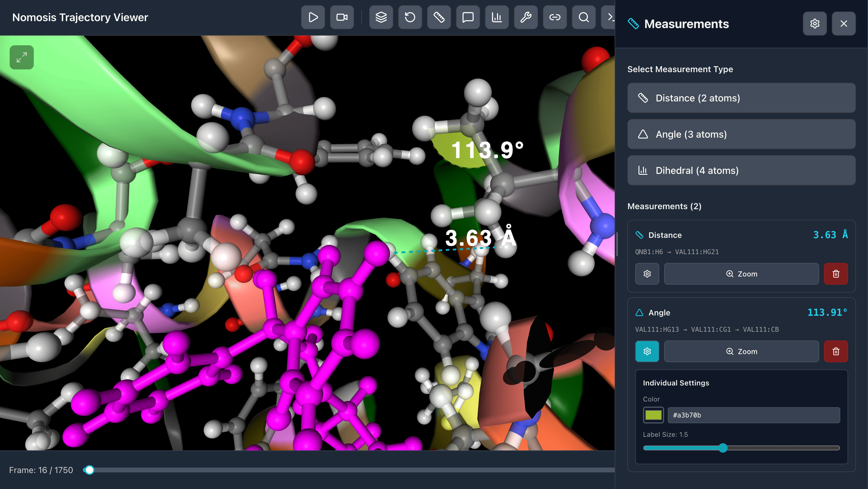Click the green angle color swatch
Viewport: 868px width, 489px height.
pos(653,415)
